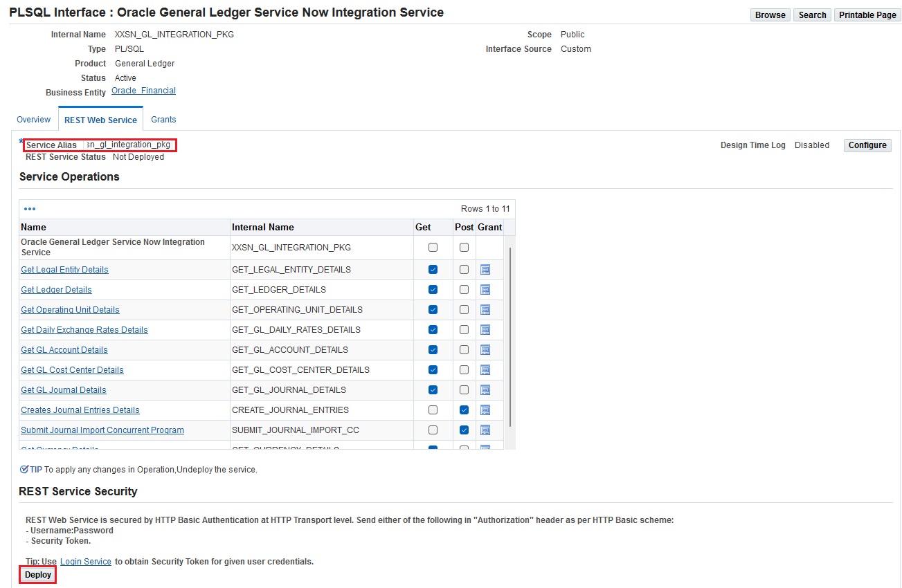Uncheck Get for GET_LEGAL_ENTITY_DETAILS

click(433, 270)
